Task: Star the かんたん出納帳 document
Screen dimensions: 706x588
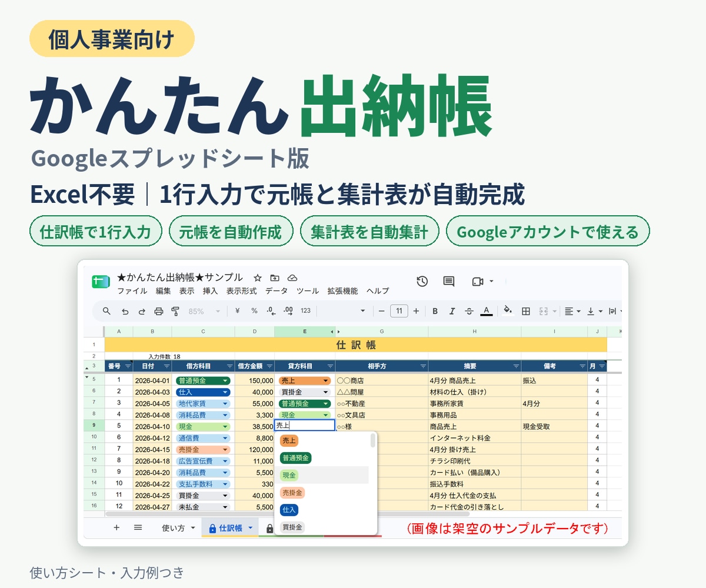Action: pyautogui.click(x=257, y=278)
